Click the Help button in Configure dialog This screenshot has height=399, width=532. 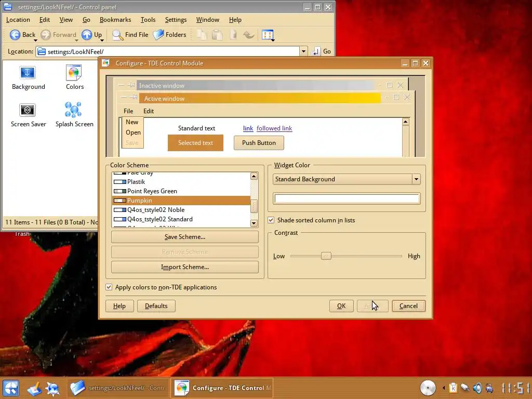point(119,306)
